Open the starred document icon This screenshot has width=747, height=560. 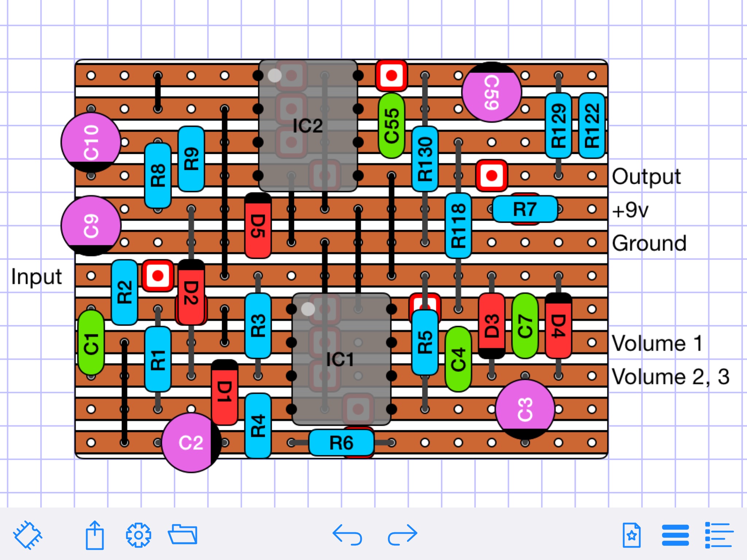coord(632,535)
